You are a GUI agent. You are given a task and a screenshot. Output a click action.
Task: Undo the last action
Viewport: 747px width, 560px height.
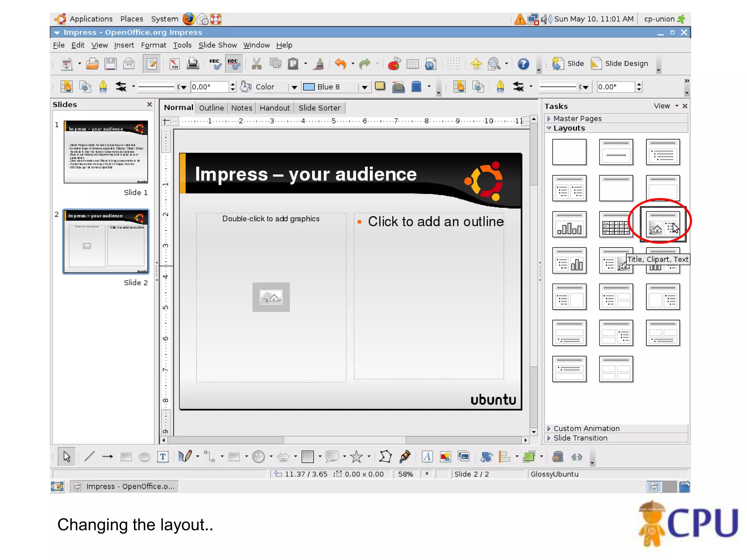pos(340,64)
